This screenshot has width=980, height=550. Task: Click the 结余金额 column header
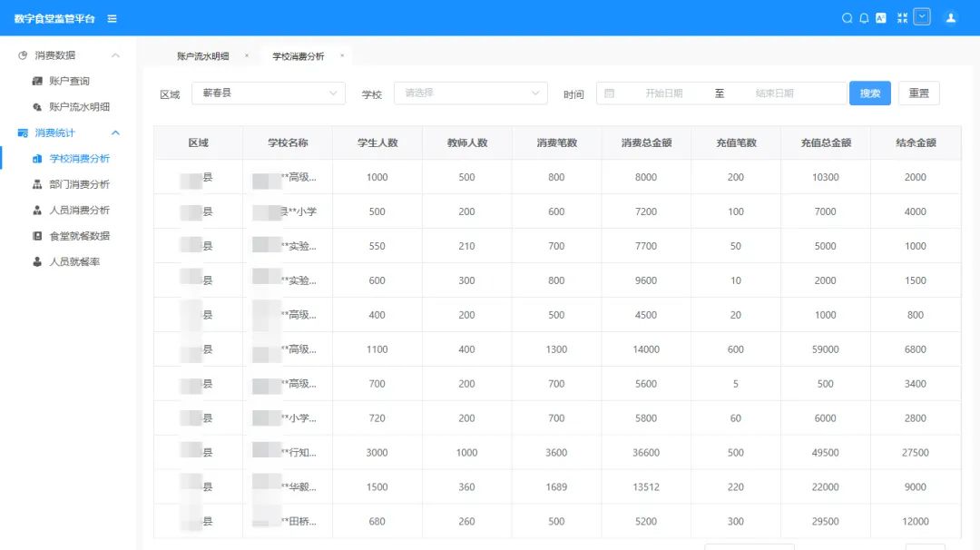916,142
